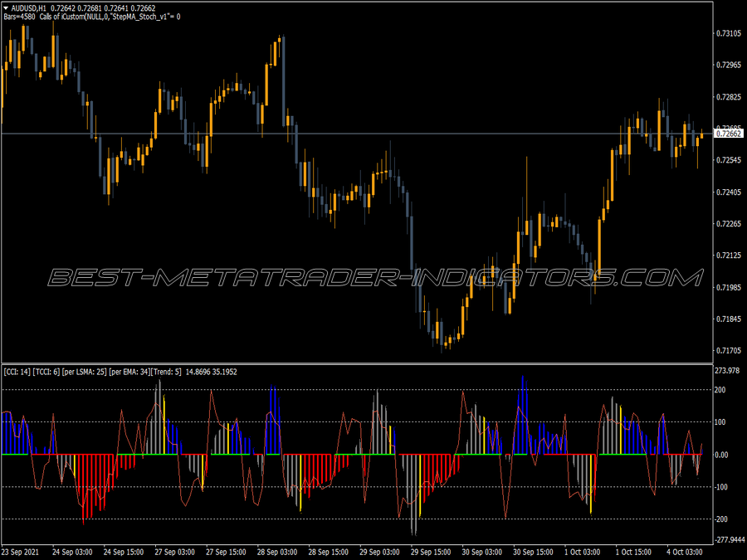Image resolution: width=747 pixels, height=560 pixels.
Task: Click the 24 Sep 03:00 time label
Action: coord(72,553)
